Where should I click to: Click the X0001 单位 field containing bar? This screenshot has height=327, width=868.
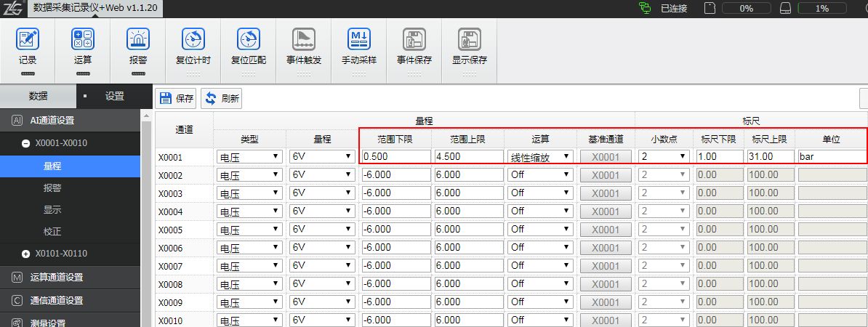(831, 156)
